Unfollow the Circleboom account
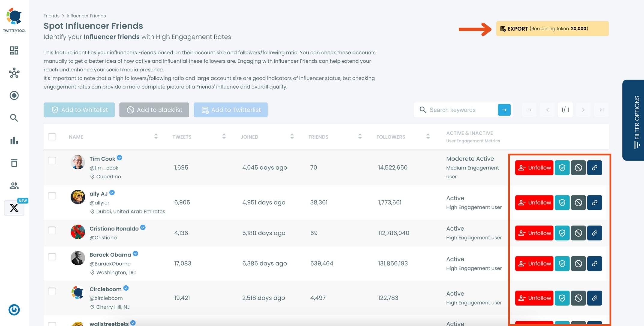644x326 pixels. coord(534,298)
